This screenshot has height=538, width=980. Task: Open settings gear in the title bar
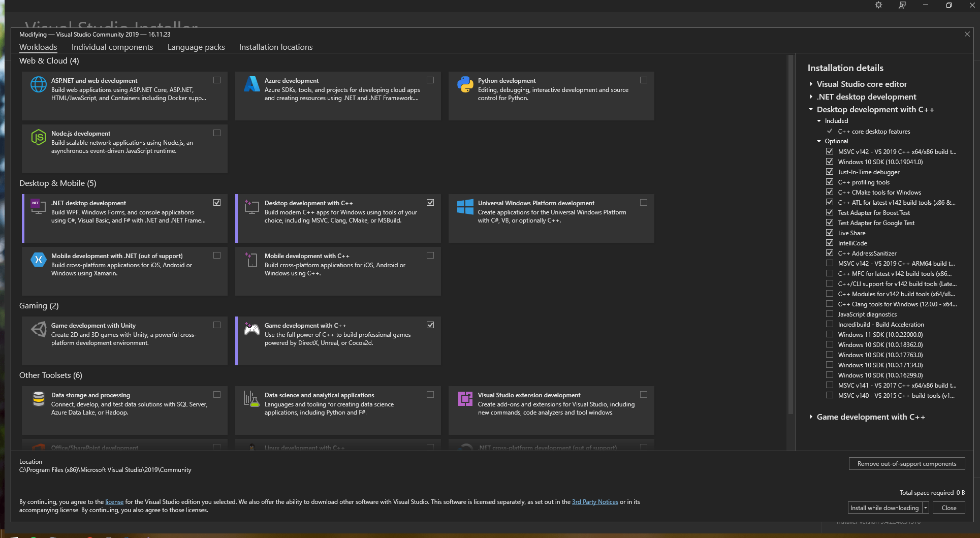(878, 5)
